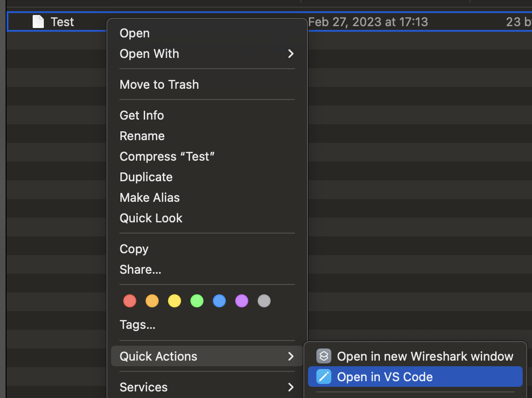The image size is (532, 398).
Task: Apply the purple tag to Test
Action: (x=242, y=301)
